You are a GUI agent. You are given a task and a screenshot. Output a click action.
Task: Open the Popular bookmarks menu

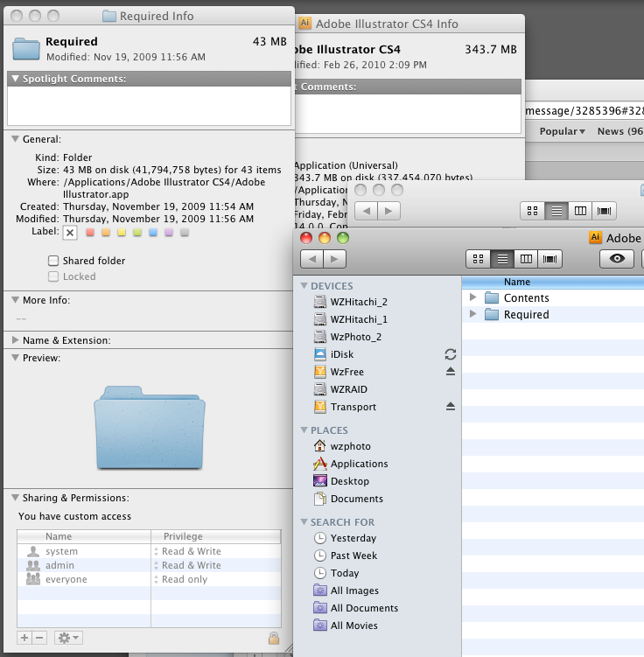[x=562, y=131]
